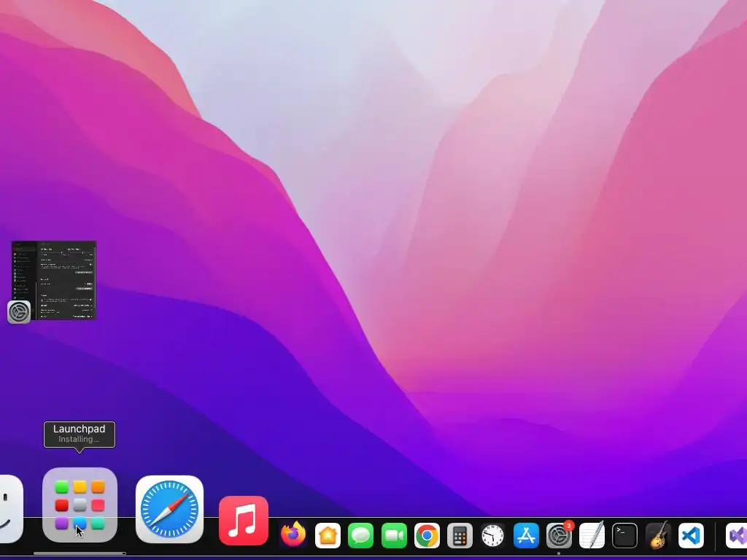Start FaceTime from the Dock
Image resolution: width=747 pixels, height=560 pixels.
[x=394, y=536]
